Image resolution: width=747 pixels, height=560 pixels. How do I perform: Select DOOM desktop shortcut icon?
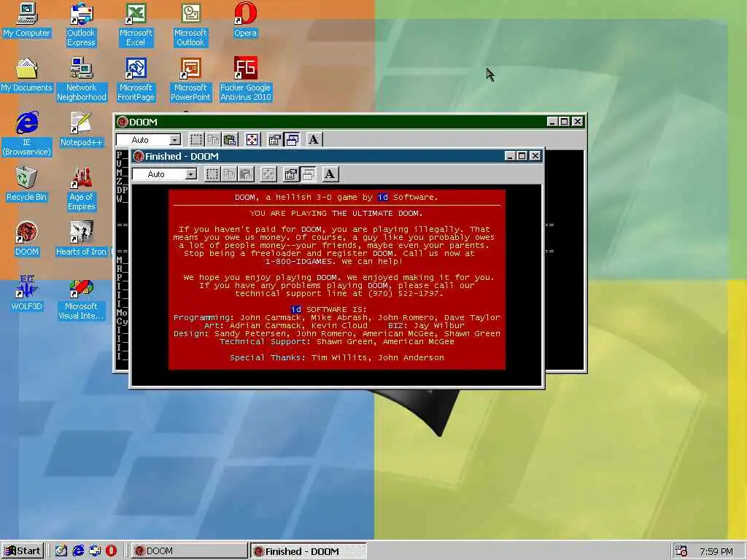(x=27, y=239)
